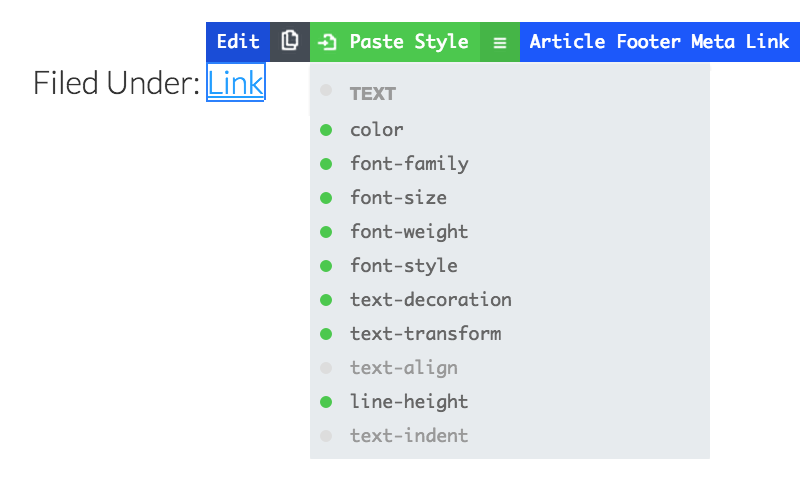Select the line-height menu entry
The image size is (800, 500).
pos(409,402)
